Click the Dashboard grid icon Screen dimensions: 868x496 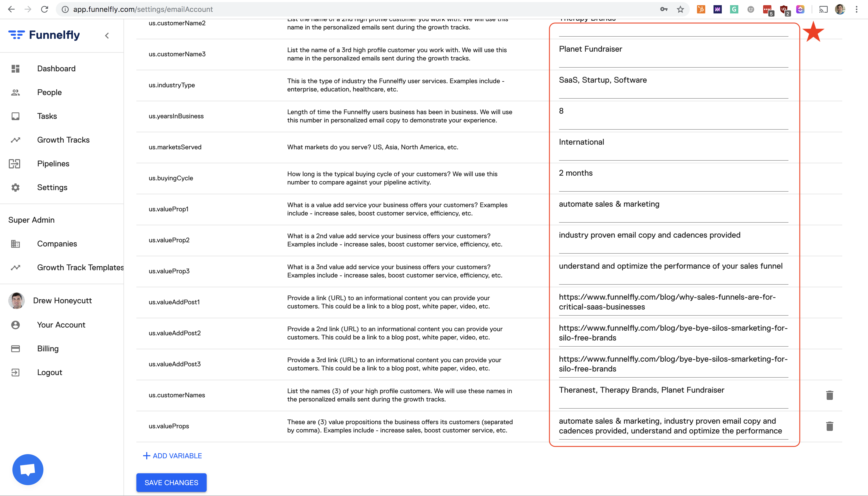tap(15, 68)
